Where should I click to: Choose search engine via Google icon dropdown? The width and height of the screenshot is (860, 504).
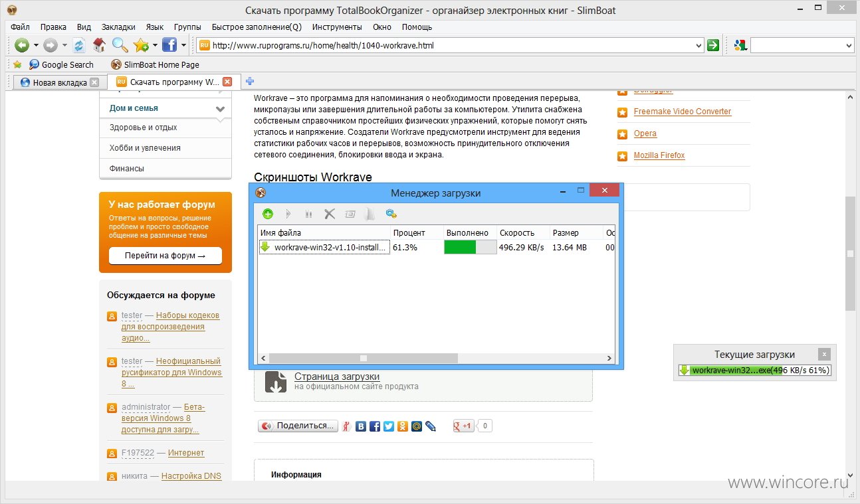[x=740, y=45]
